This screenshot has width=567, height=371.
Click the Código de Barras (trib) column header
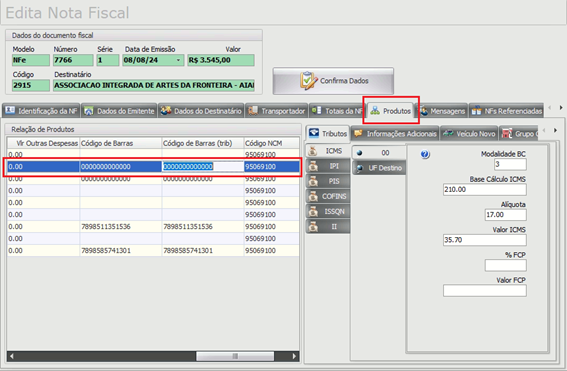(x=202, y=143)
